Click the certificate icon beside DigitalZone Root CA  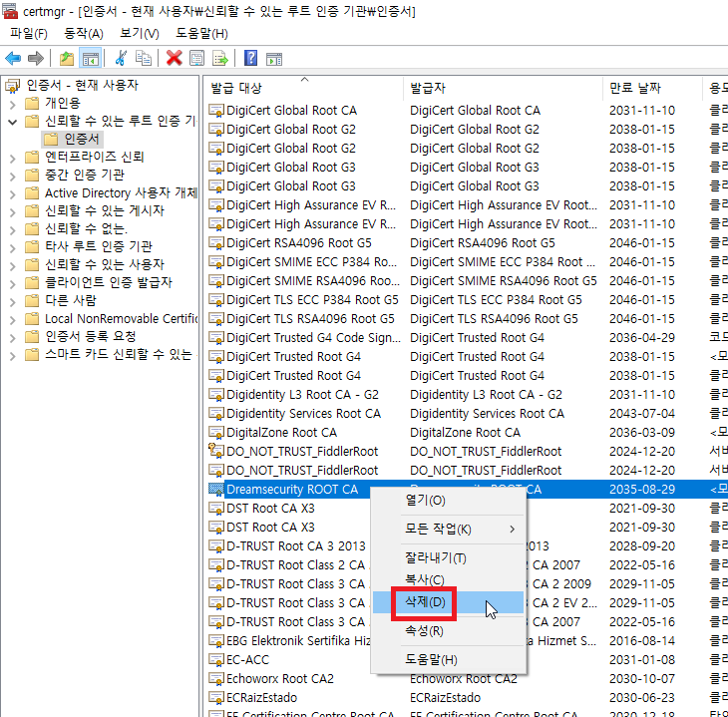(x=216, y=433)
